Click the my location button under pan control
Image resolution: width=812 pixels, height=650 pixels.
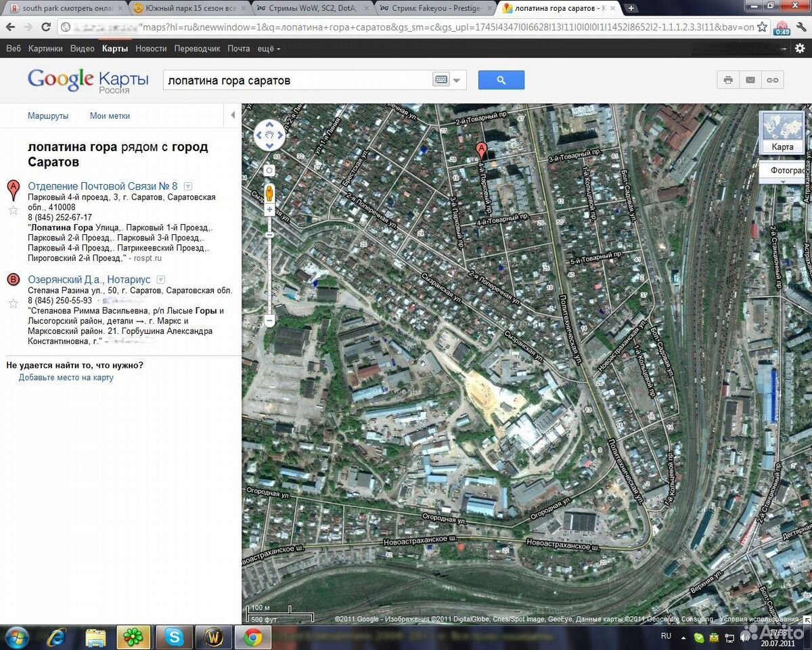[269, 170]
